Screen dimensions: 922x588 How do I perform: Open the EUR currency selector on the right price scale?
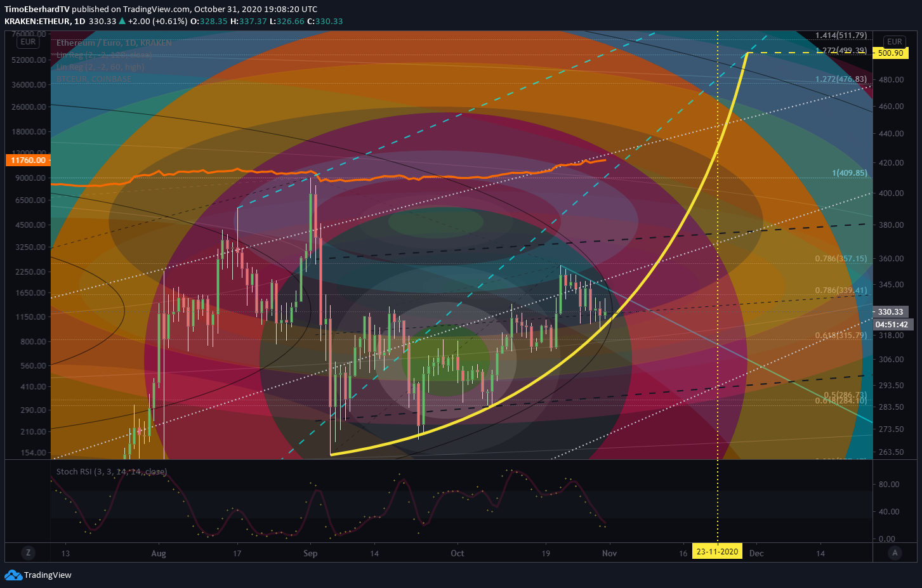[x=894, y=42]
